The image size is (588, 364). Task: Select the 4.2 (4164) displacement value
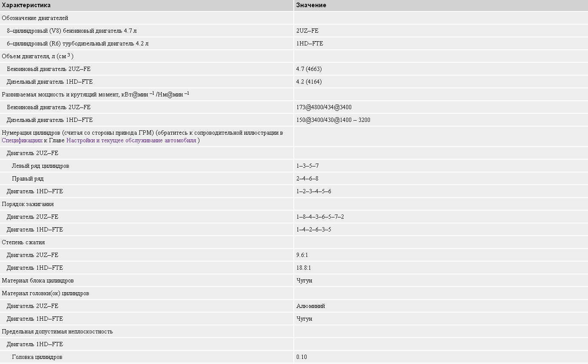coord(309,82)
